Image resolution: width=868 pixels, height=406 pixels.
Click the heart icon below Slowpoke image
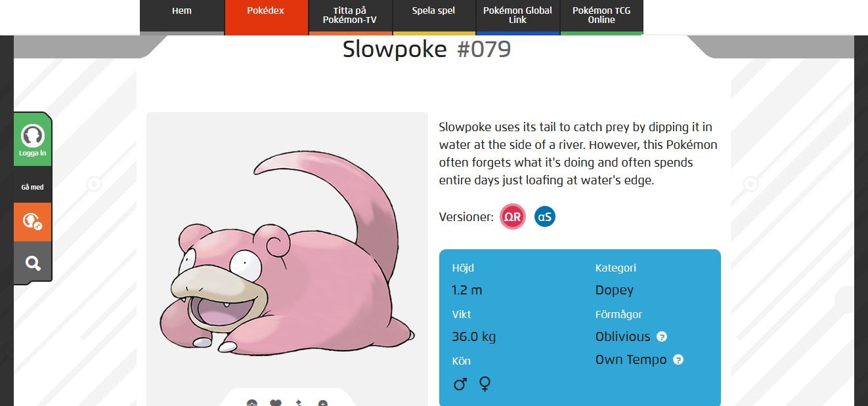click(x=276, y=403)
